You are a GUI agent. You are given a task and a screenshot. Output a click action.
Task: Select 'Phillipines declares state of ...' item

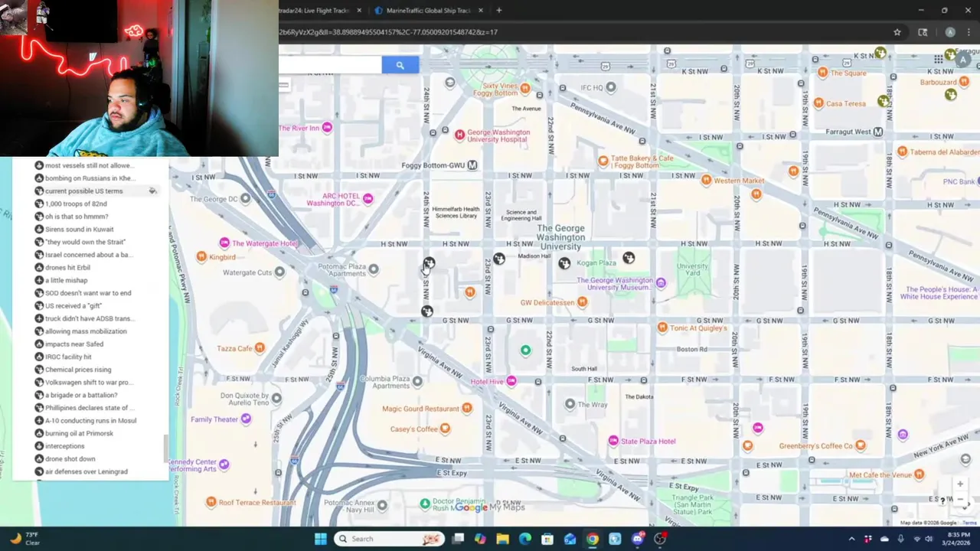(89, 408)
